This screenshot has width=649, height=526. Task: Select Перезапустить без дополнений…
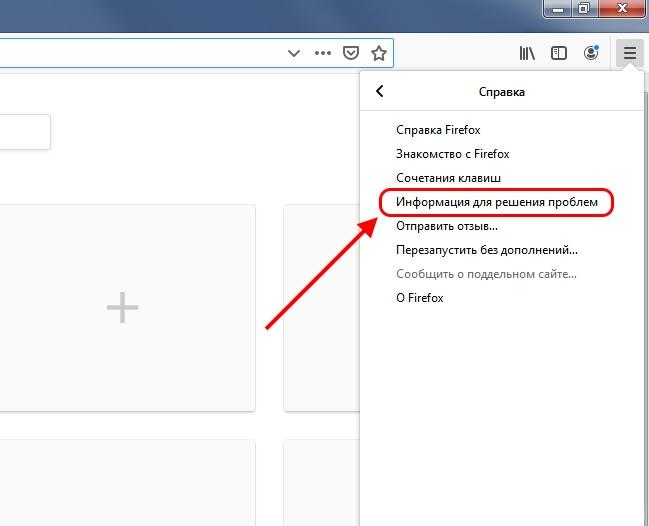pos(502,250)
